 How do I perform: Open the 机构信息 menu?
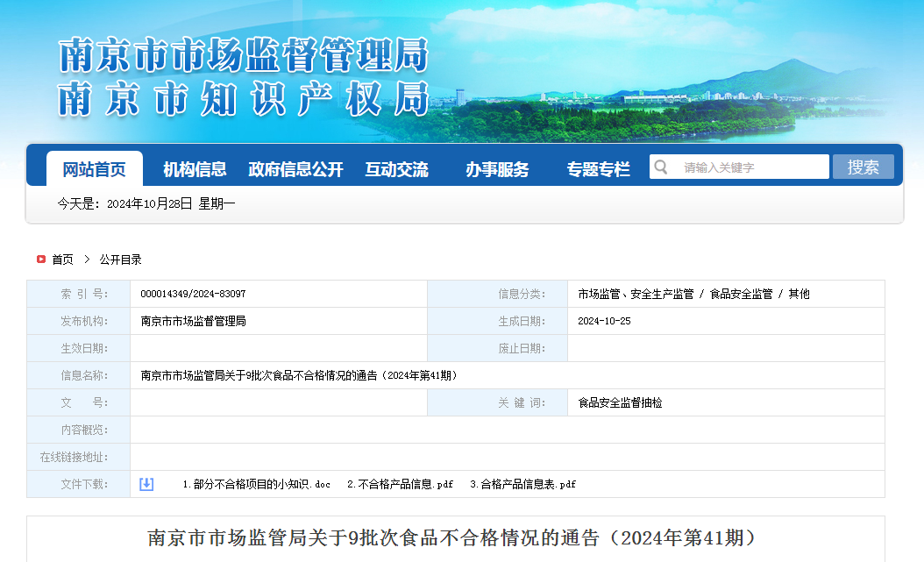(195, 169)
